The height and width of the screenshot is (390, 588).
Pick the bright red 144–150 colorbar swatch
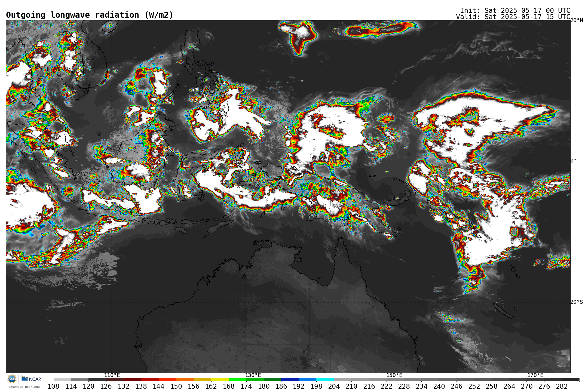(167, 380)
